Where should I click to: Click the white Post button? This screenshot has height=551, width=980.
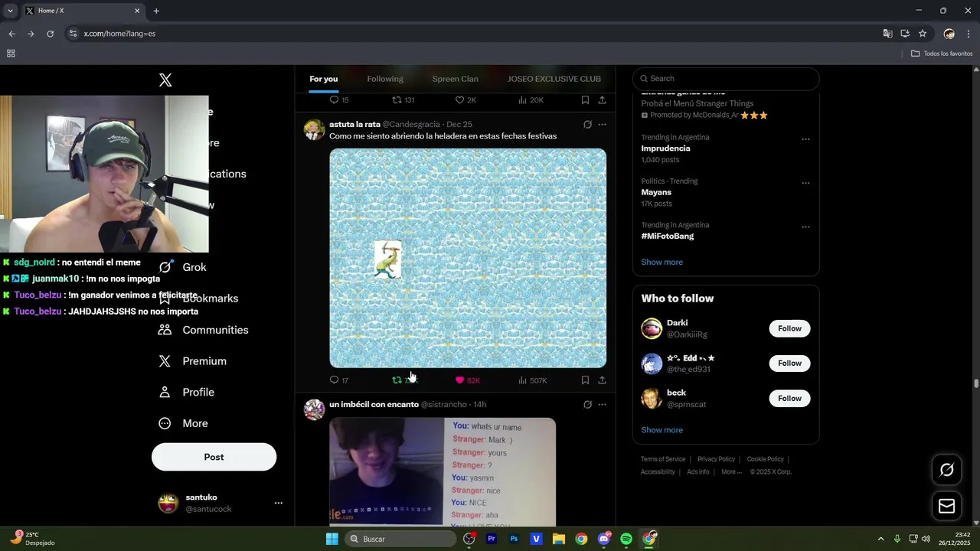(214, 457)
